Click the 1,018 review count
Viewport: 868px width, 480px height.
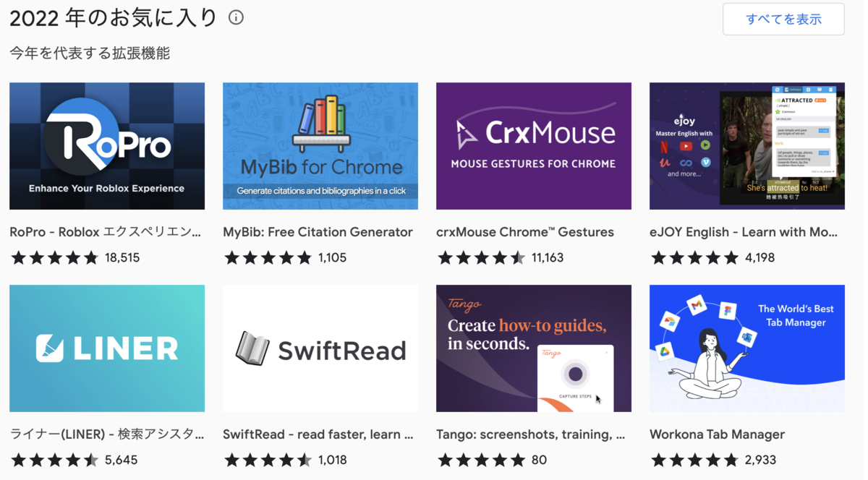pos(332,460)
